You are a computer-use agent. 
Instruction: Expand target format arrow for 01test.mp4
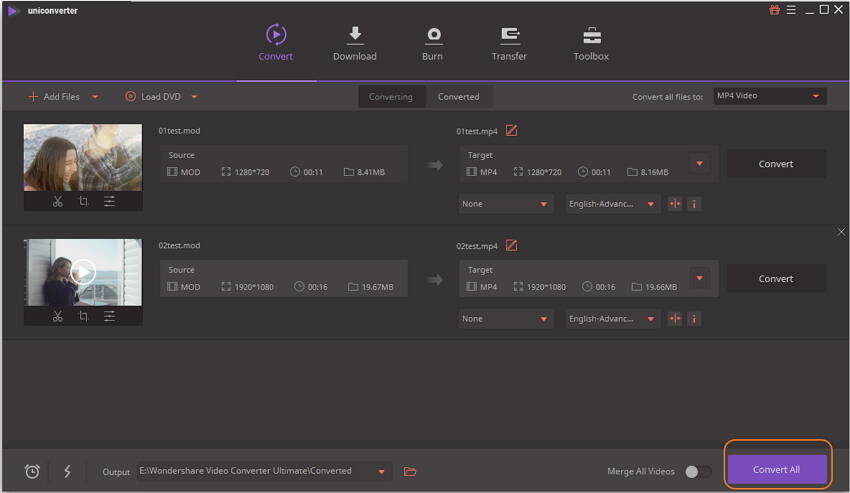[700, 164]
